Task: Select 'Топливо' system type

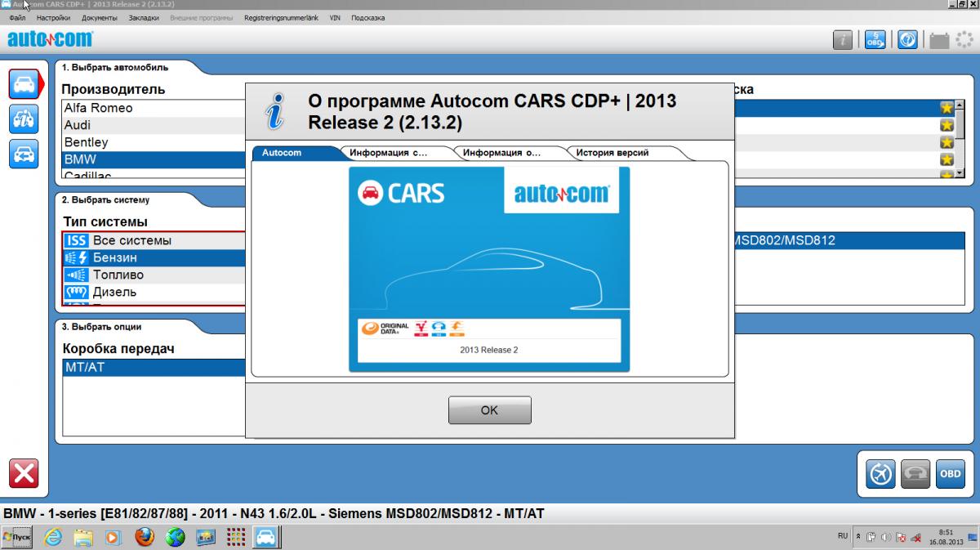Action: (154, 275)
